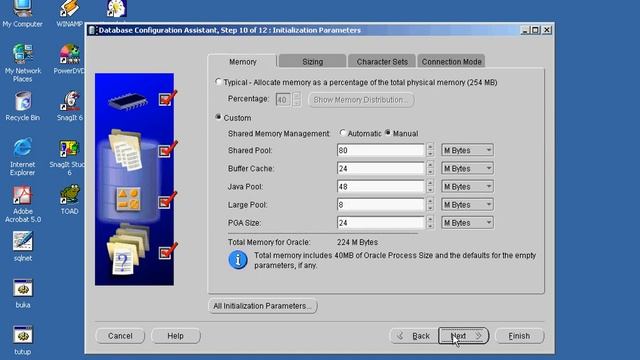Viewport: 640px width, 360px height.
Task: Click the Large Pool input field
Action: [381, 204]
